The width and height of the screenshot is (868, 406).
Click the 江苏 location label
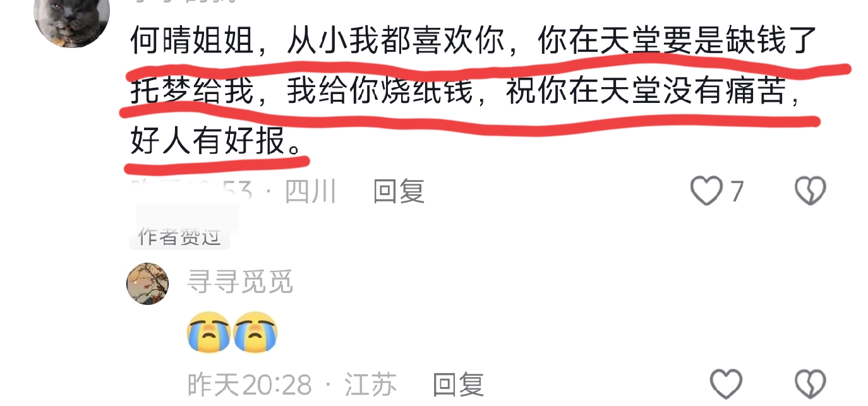[x=371, y=384]
